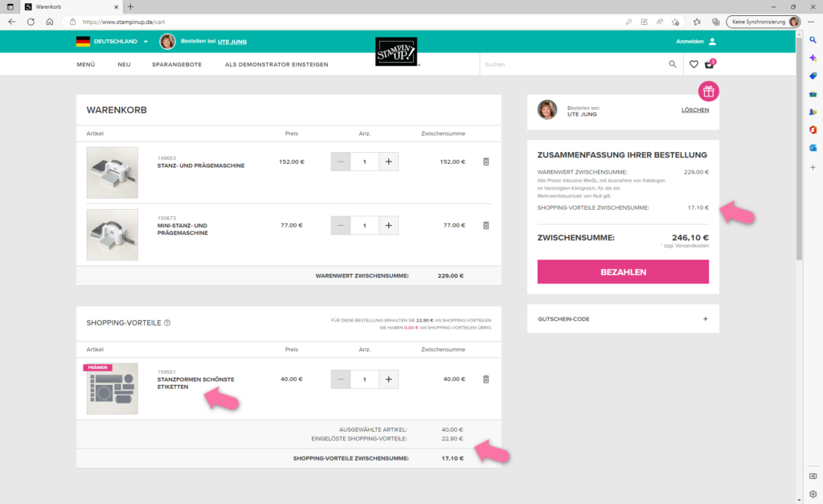Open the browser favorites list icon
Image resolution: width=823 pixels, height=504 pixels.
[697, 22]
